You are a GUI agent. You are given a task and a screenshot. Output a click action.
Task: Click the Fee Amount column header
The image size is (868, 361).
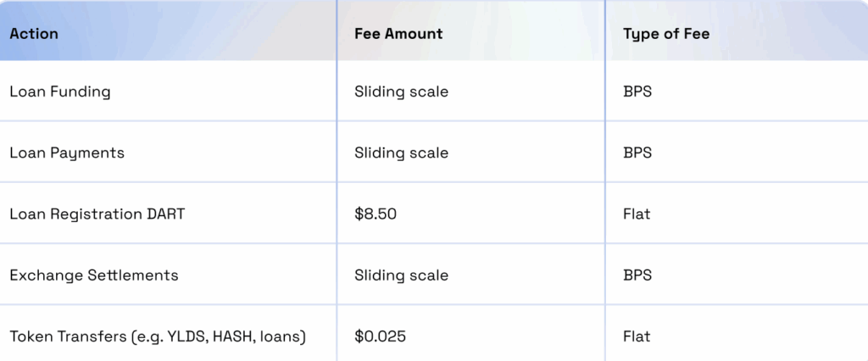(398, 34)
